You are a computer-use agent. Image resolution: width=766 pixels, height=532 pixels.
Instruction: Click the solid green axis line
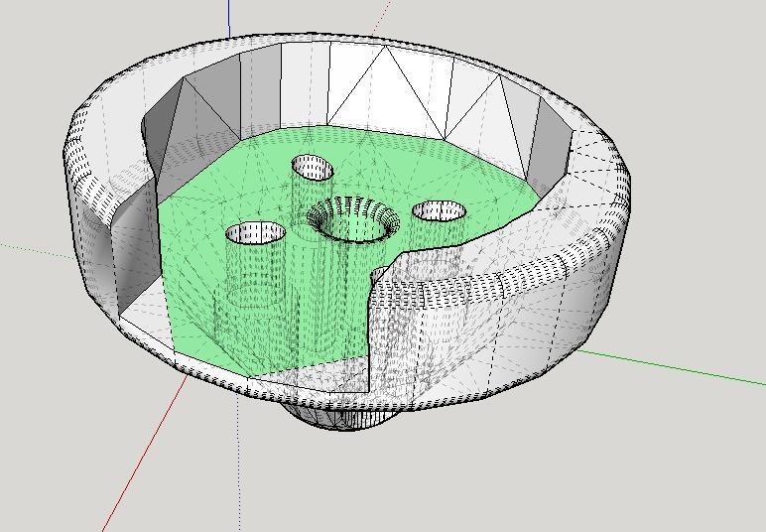(671, 367)
